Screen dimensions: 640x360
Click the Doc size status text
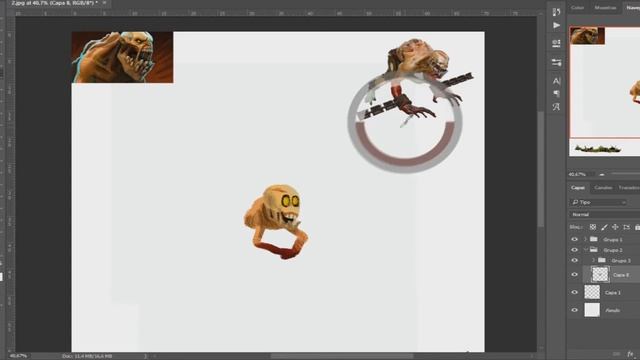pos(87,356)
